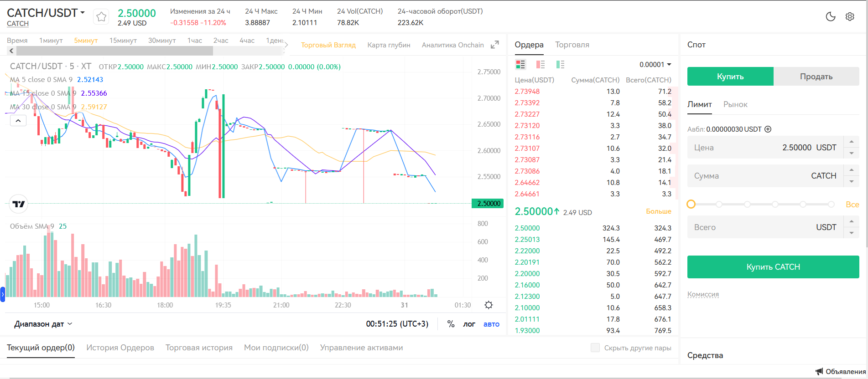Select Buy side toggle
The image size is (868, 379).
pos(730,77)
